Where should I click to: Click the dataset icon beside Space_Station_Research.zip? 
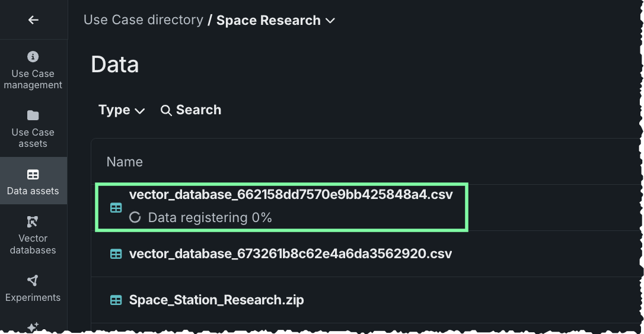pos(116,300)
